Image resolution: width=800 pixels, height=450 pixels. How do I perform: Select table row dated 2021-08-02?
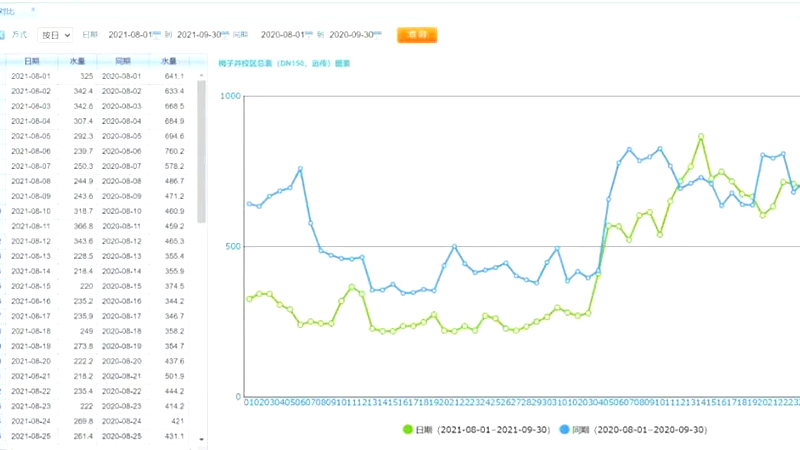pos(97,91)
